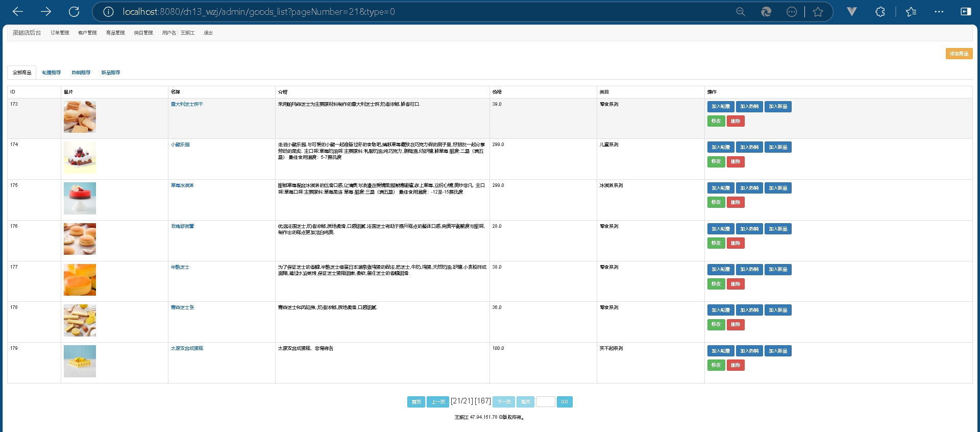
Task: Refresh the browser page
Action: (74, 12)
